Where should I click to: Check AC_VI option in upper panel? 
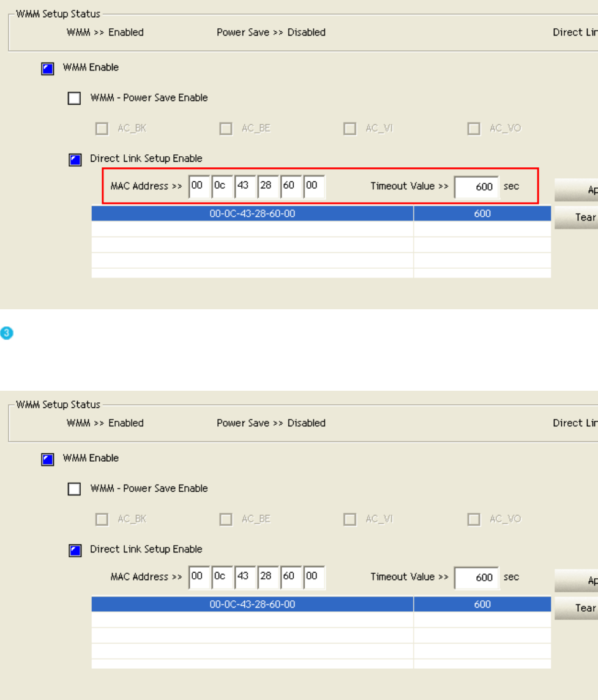pos(350,129)
